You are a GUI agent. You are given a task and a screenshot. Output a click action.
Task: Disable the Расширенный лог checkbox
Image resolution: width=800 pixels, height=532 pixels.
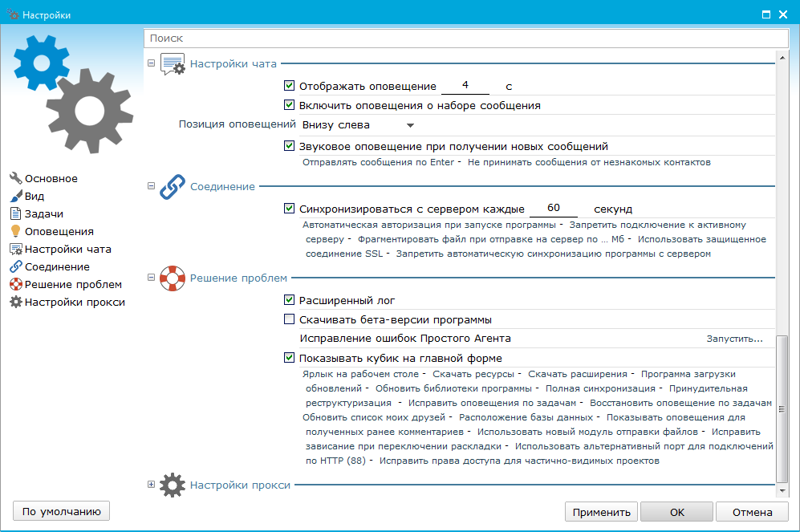[290, 300]
